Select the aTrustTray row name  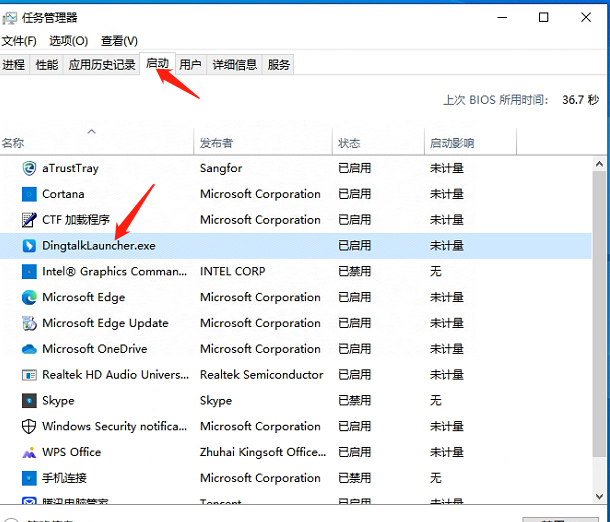click(x=70, y=168)
